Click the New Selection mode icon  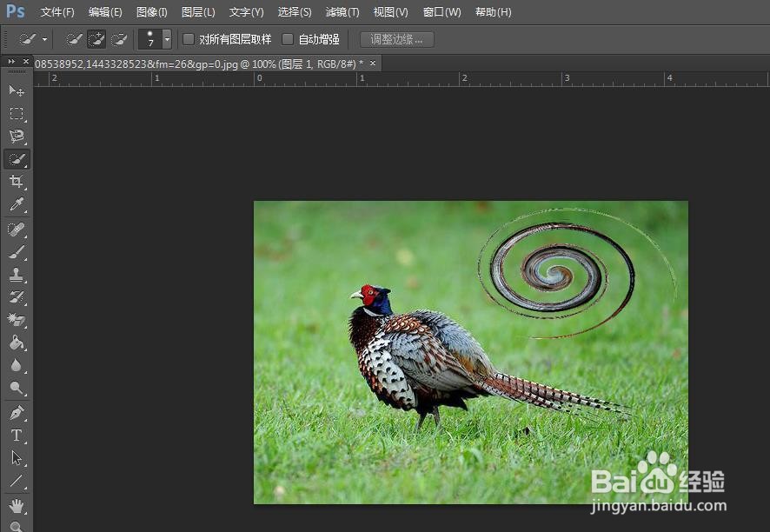tap(74, 39)
